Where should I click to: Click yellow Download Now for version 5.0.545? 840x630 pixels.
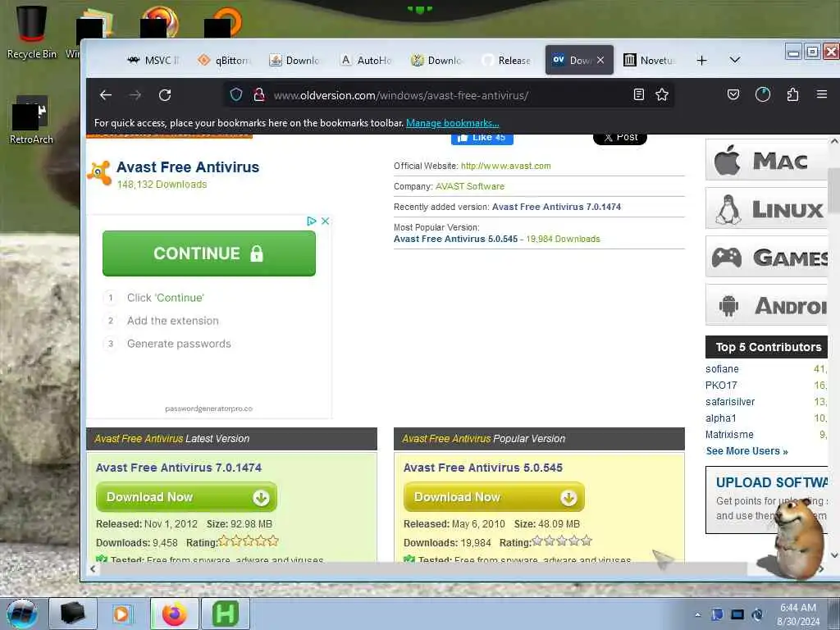(x=494, y=497)
